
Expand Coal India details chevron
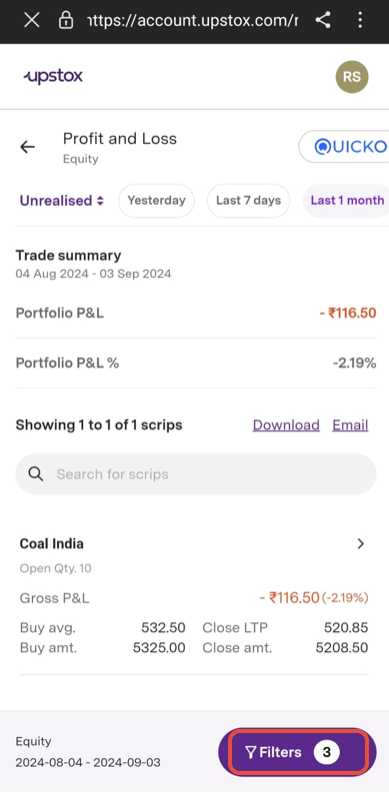click(361, 544)
